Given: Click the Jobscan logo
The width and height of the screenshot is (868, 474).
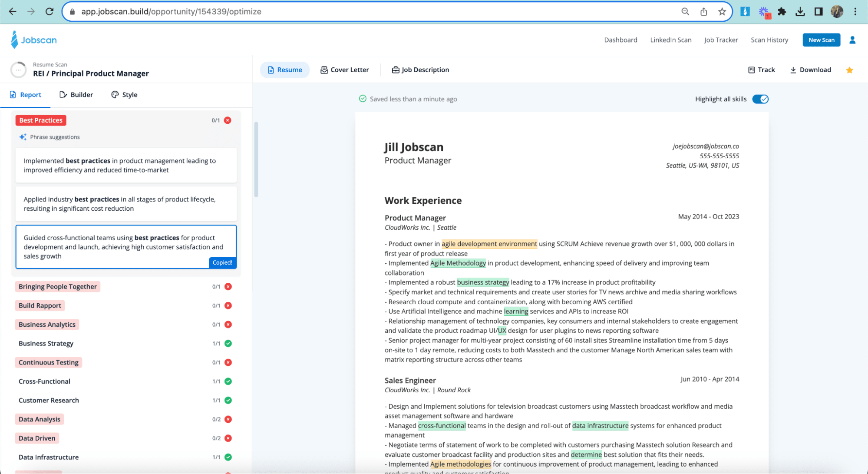Looking at the screenshot, I should [x=34, y=40].
